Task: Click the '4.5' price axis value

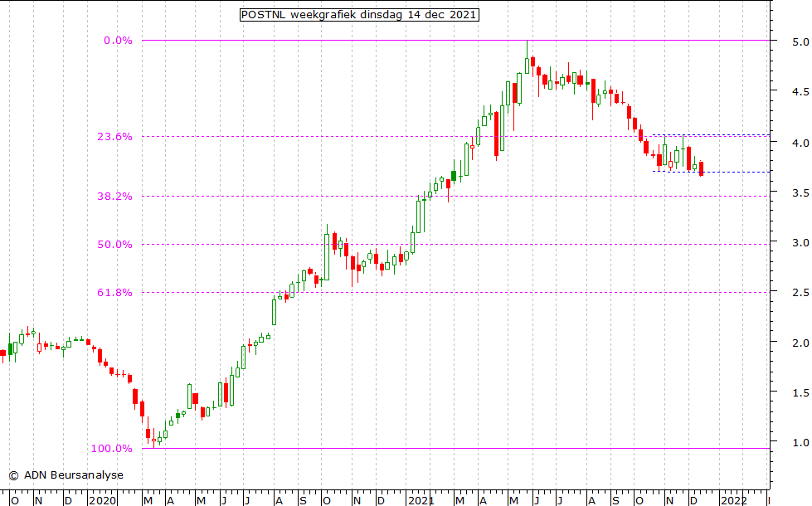Action: click(x=800, y=92)
